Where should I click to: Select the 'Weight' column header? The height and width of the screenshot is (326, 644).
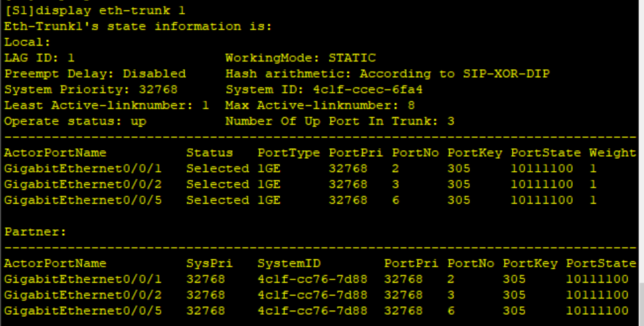pyautogui.click(x=613, y=153)
